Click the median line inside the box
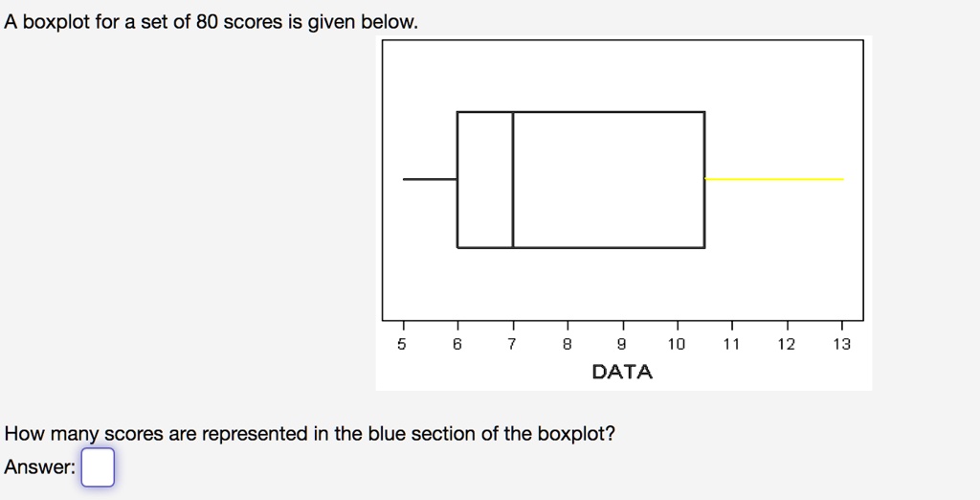This screenshot has height=500, width=980. (513, 180)
